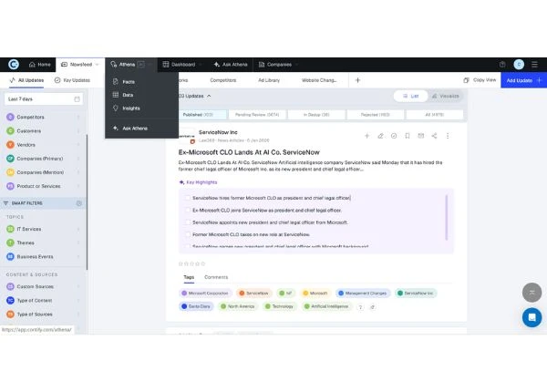
Task: Select the In Dedup status tab
Action: click(x=316, y=115)
